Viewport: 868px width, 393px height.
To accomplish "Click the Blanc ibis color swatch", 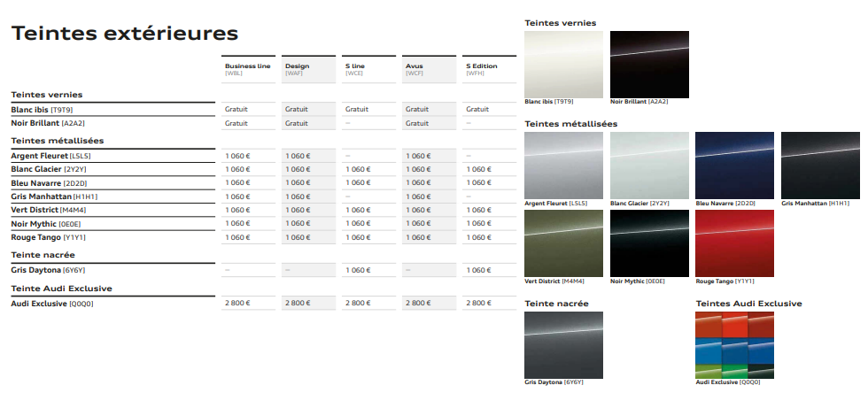I will click(563, 64).
